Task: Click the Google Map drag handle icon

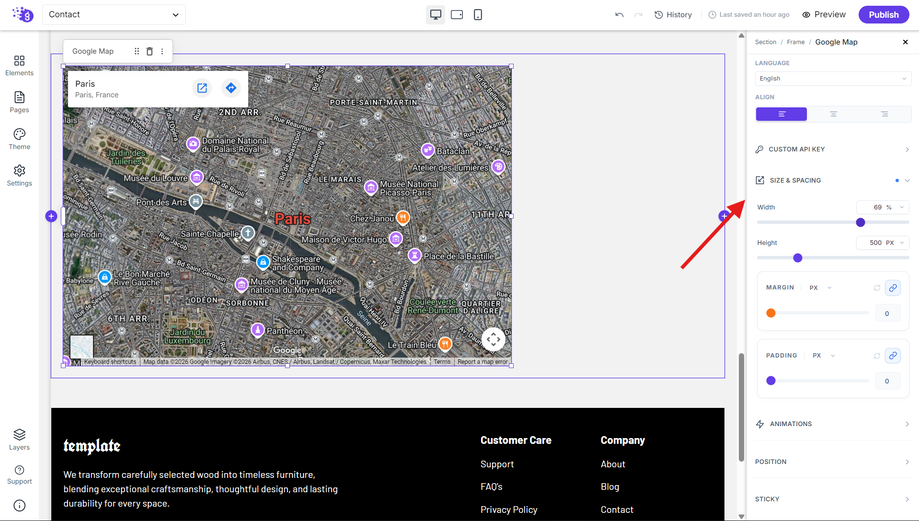Action: tap(137, 52)
